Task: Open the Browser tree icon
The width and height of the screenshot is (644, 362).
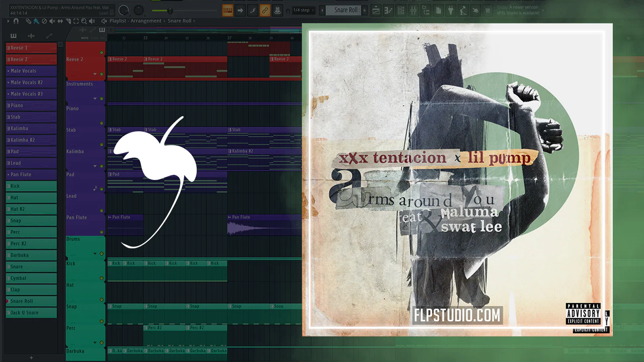Action: click(x=426, y=10)
